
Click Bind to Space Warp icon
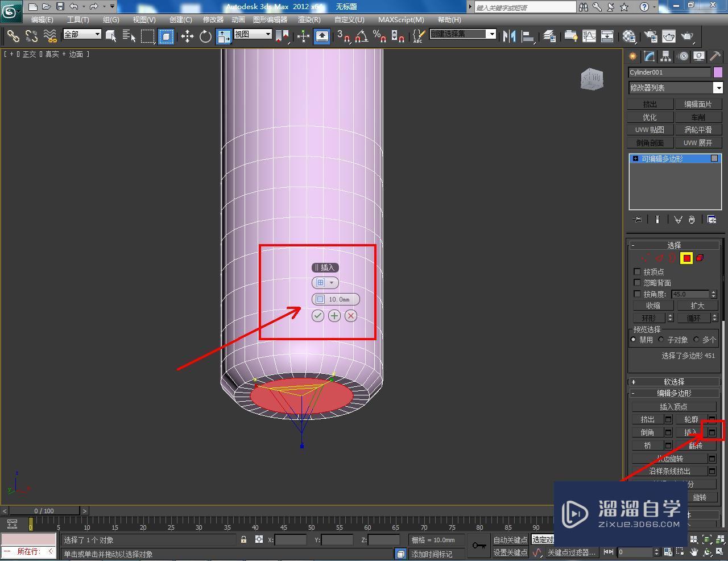point(50,36)
